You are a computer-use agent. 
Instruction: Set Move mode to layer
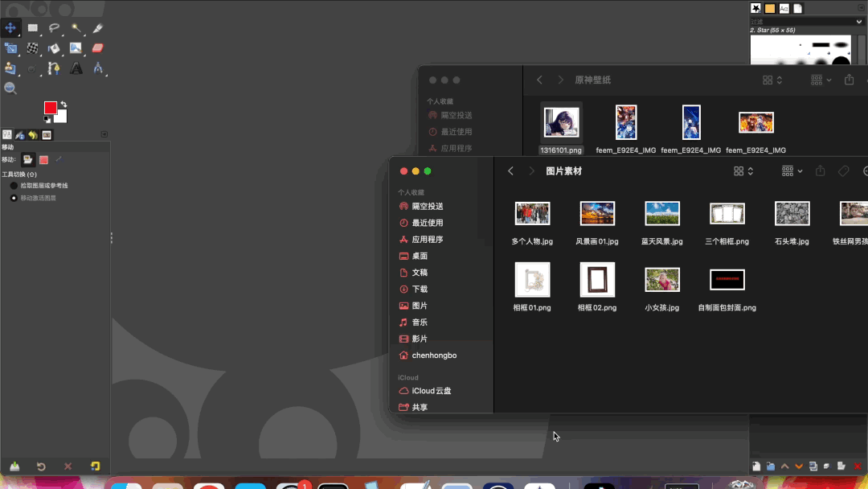(27, 159)
